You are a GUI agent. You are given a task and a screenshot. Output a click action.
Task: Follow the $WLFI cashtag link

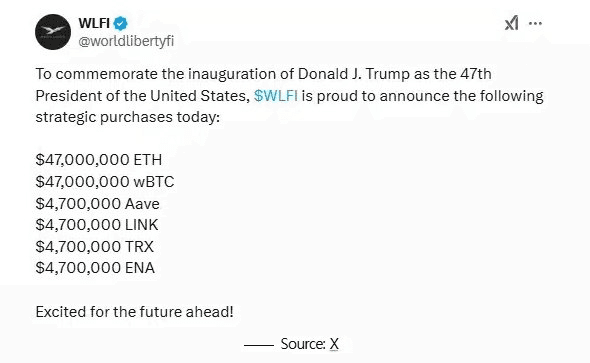click(x=276, y=96)
